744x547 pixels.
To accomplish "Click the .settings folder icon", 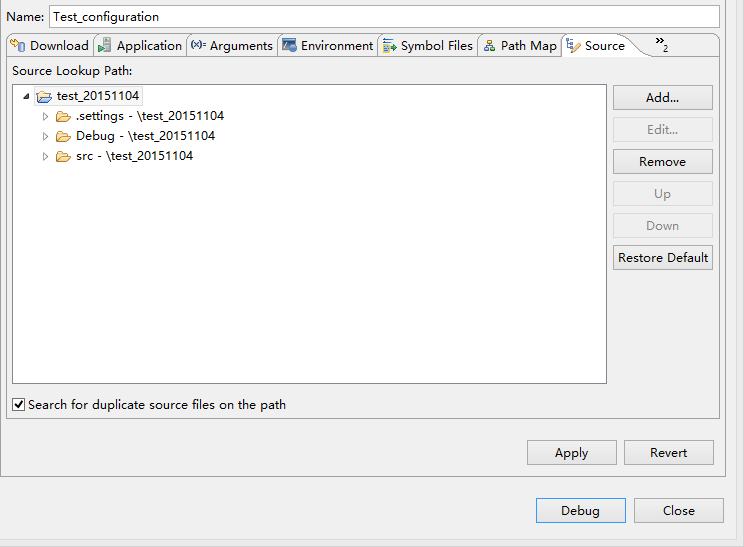I will click(63, 116).
